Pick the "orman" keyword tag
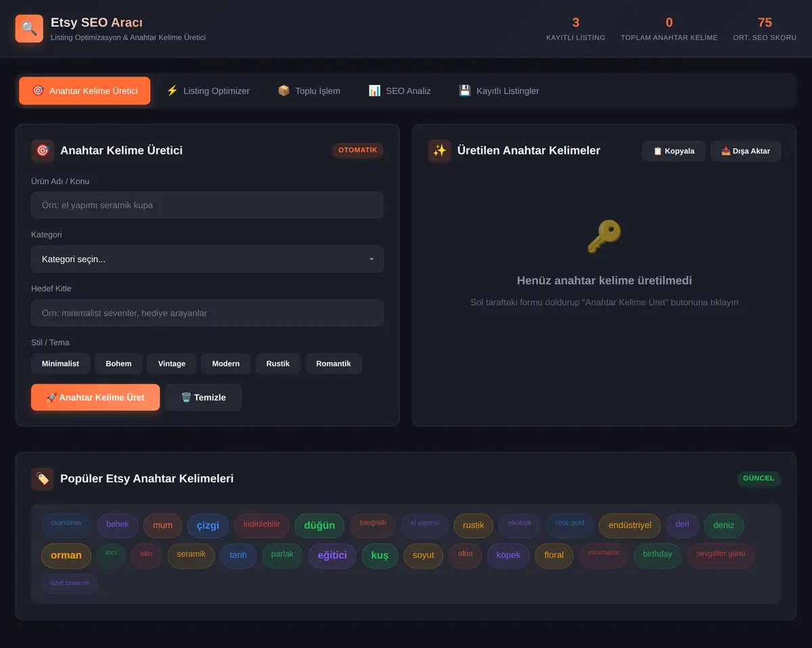Image resolution: width=812 pixels, height=648 pixels. coord(66,555)
